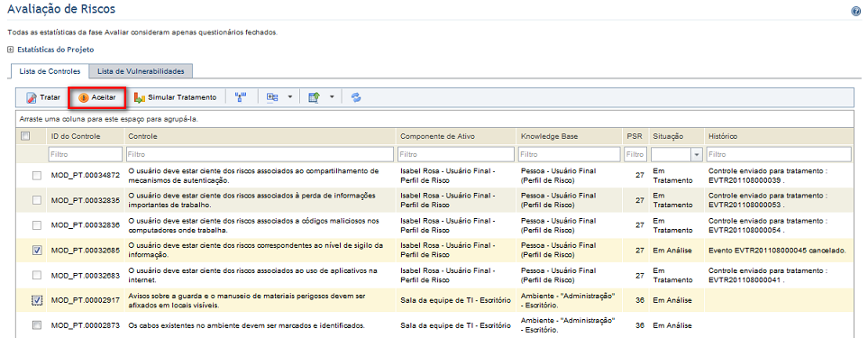The height and width of the screenshot is (338, 868).
Task: Click the control text 'Os cabos existentes no ambiente'
Action: click(x=246, y=325)
